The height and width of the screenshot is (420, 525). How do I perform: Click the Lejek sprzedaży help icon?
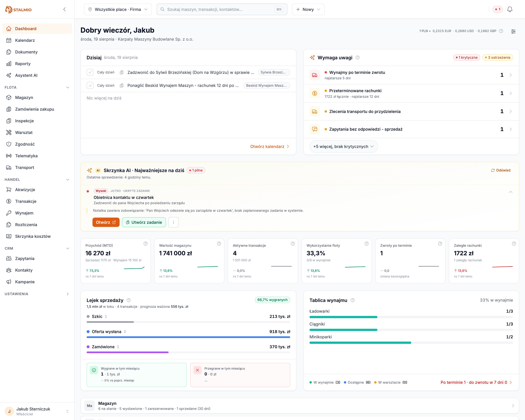pyautogui.click(x=129, y=300)
